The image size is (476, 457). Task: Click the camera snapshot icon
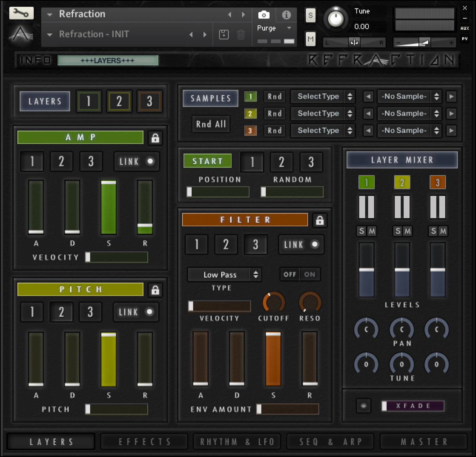[264, 15]
